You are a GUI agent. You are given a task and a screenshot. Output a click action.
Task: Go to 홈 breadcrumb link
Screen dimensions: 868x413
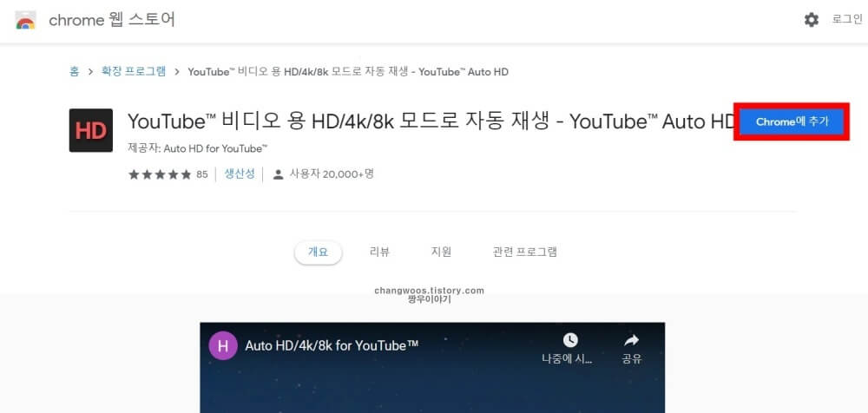pos(74,71)
